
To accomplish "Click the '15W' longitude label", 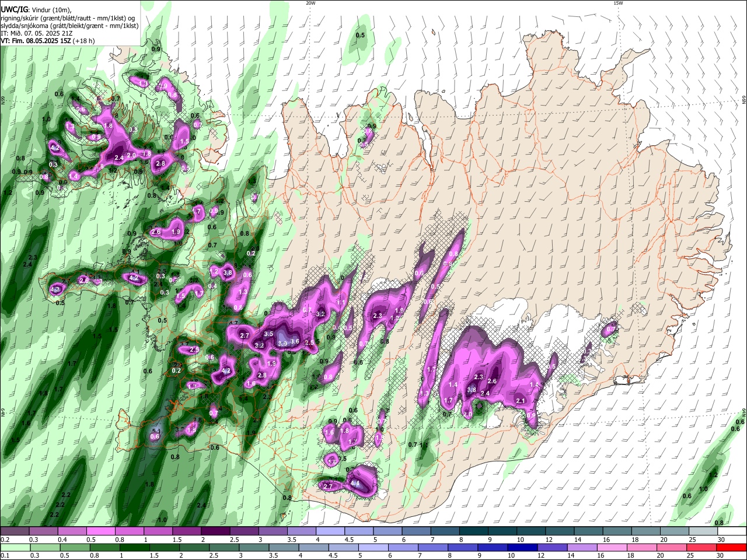I will tap(618, 3).
